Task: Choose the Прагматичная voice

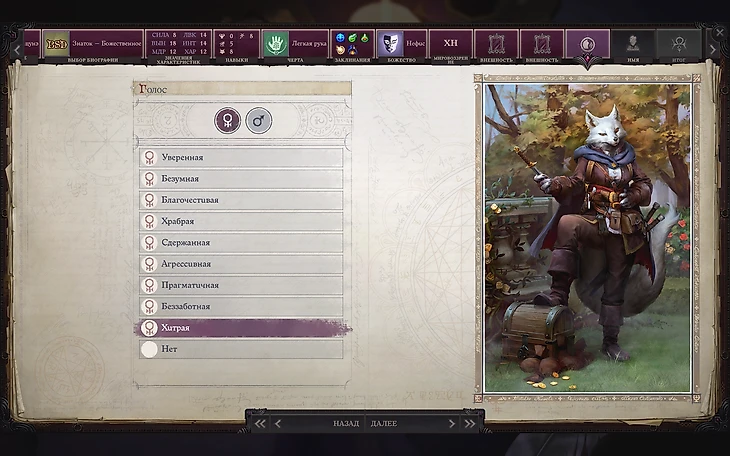Action: point(241,285)
